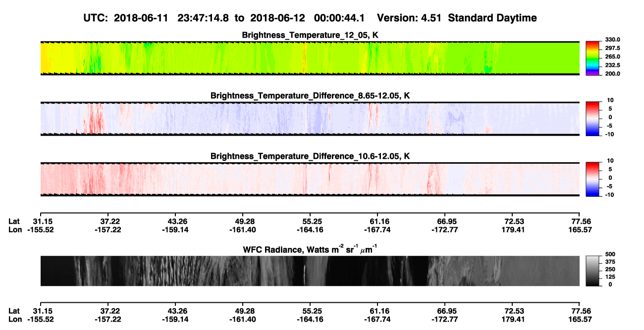Image resolution: width=644 pixels, height=330 pixels.
Task: Click the Lat label under the WFC panel
Action: (x=15, y=311)
